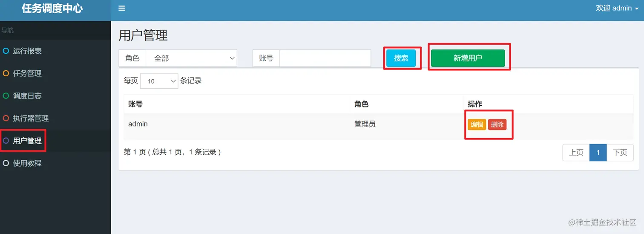Click the white circle icon beside 使用教程
This screenshot has width=644, height=234.
tap(6, 163)
